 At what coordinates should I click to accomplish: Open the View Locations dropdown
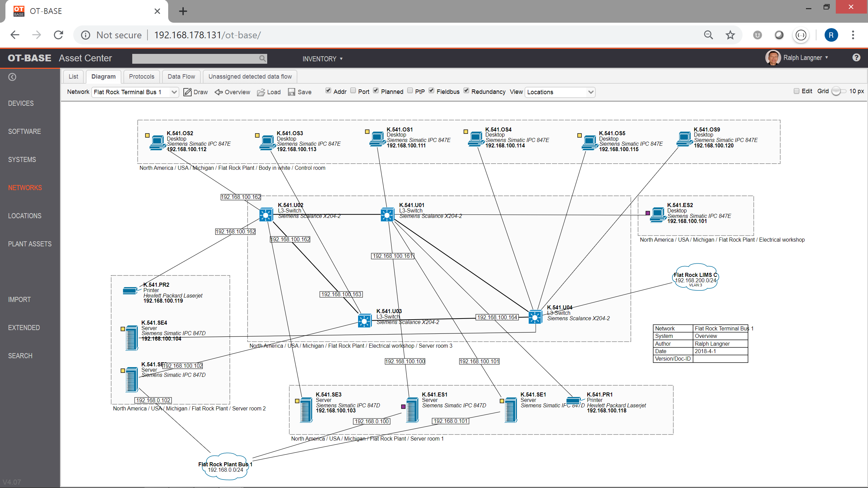click(560, 92)
